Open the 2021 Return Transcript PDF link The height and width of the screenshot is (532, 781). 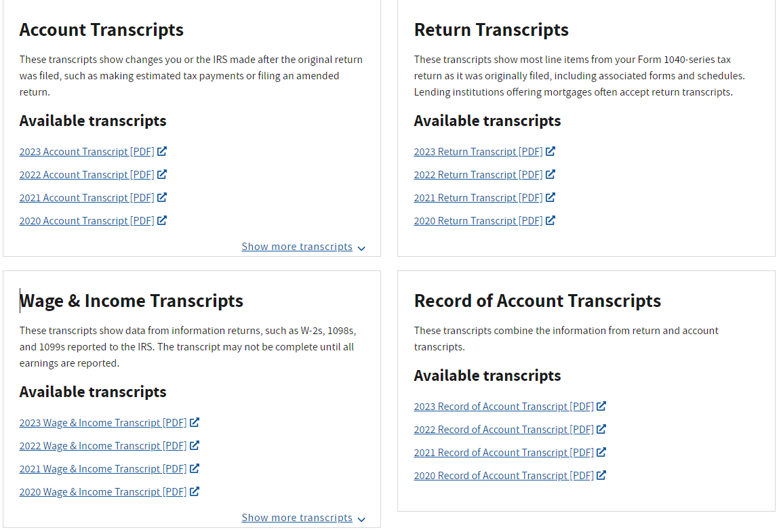click(478, 198)
